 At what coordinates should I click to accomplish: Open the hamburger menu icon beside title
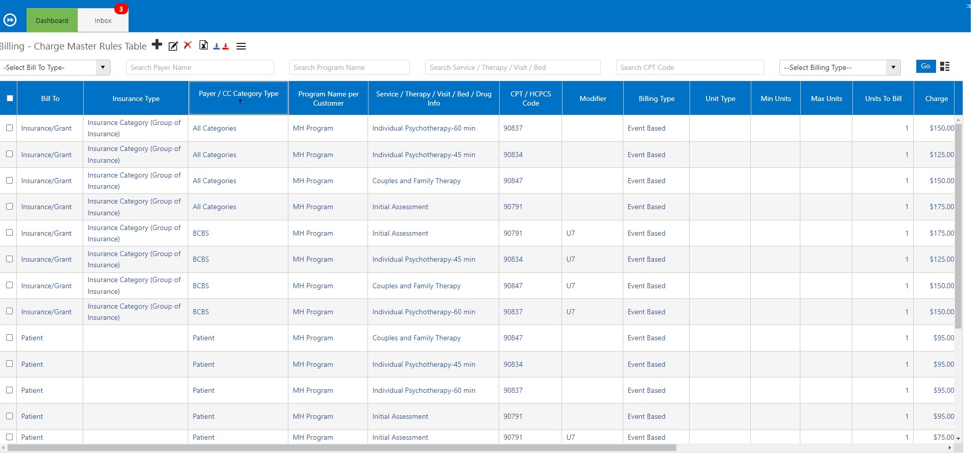point(241,46)
